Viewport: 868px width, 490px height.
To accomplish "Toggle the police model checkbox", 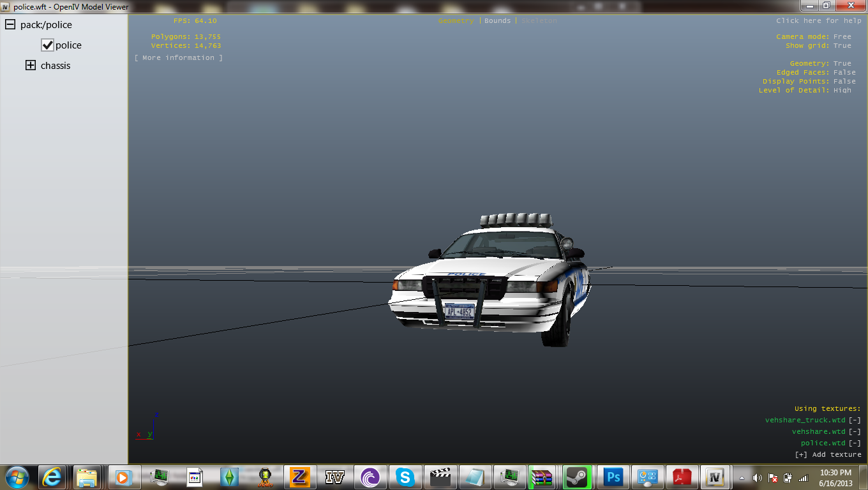I will pos(47,45).
